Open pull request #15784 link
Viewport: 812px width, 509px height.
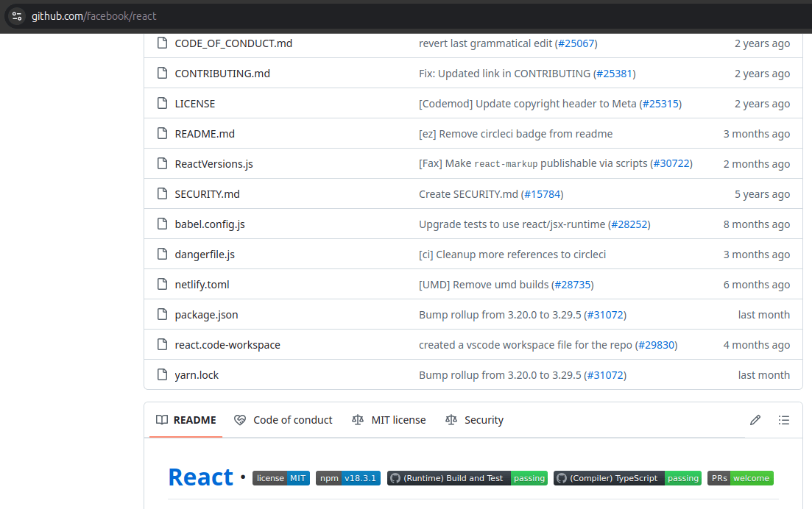(x=543, y=194)
